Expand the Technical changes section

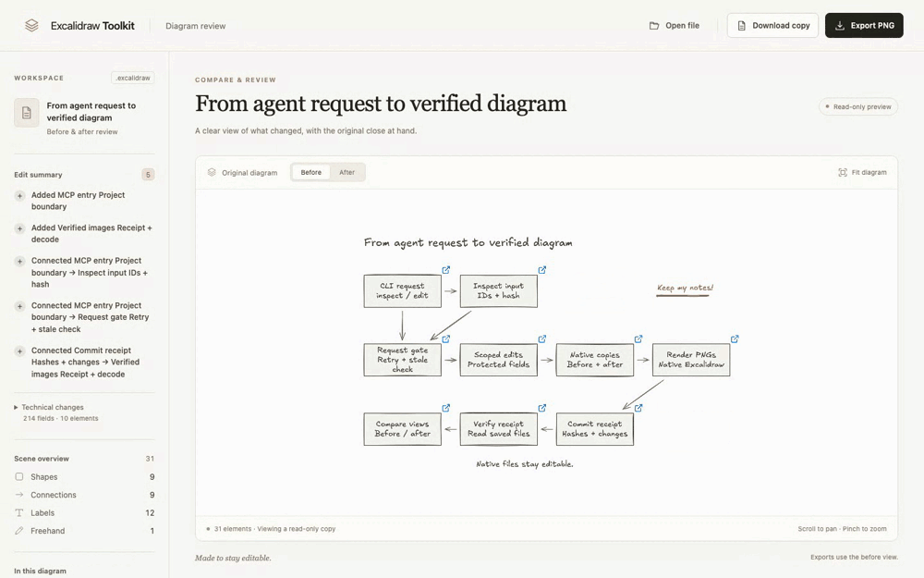pos(49,407)
